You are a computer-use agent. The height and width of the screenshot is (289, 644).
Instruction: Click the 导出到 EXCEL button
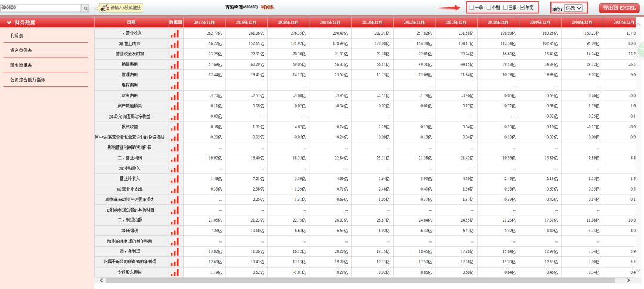pos(619,8)
